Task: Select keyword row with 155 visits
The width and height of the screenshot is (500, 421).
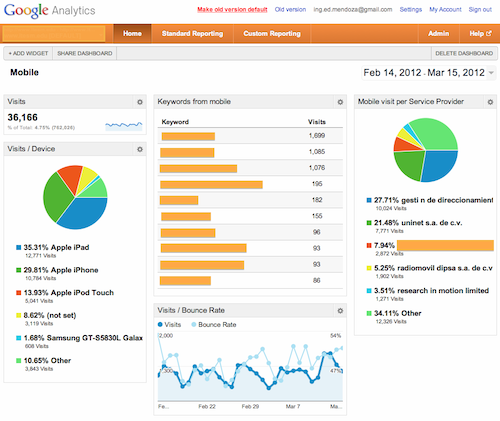Action: (250, 216)
